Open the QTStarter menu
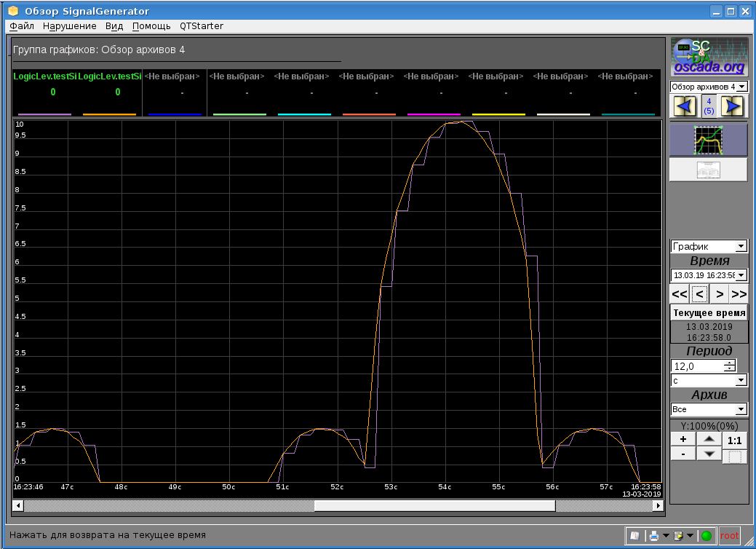756x549 pixels. (x=202, y=26)
